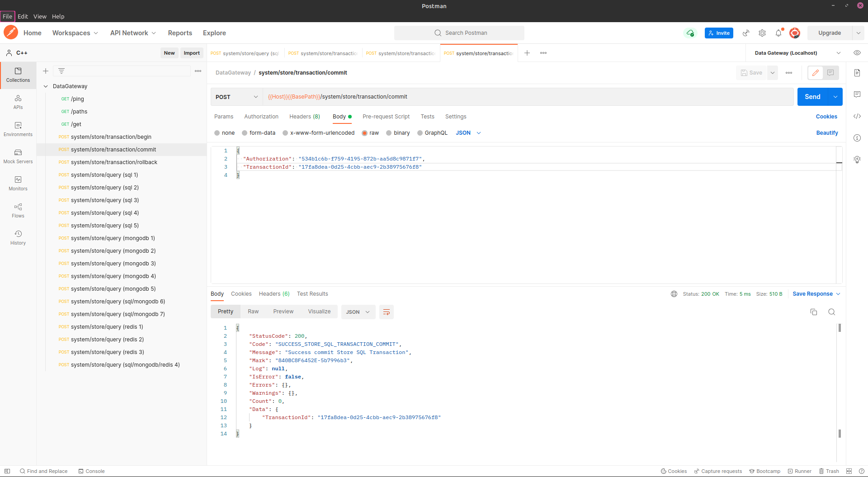The height and width of the screenshot is (477, 868).
Task: Open the notifications bell
Action: click(778, 33)
